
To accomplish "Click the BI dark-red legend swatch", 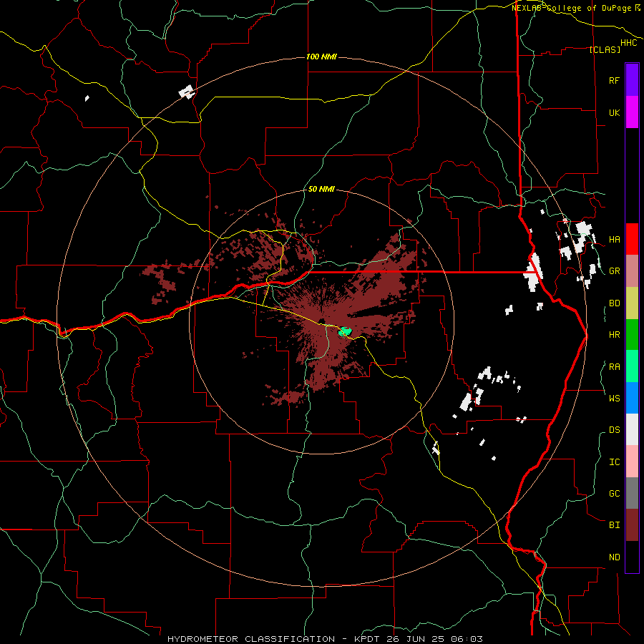I will coord(632,525).
